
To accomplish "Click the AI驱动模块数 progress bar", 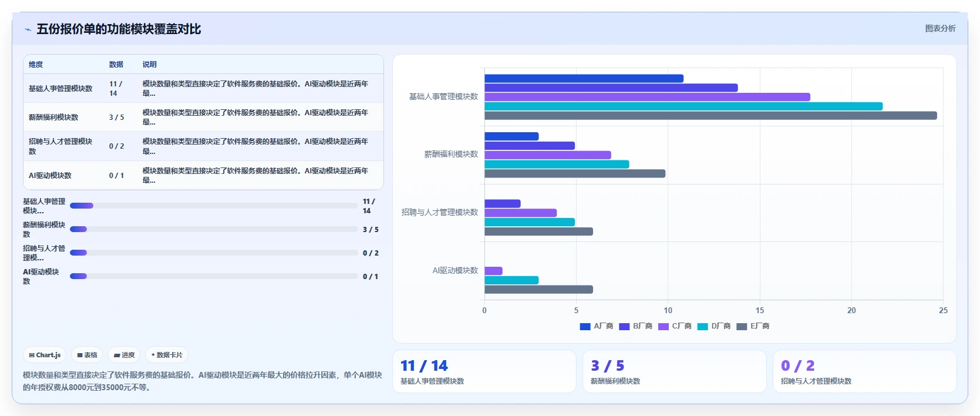I will tap(214, 276).
